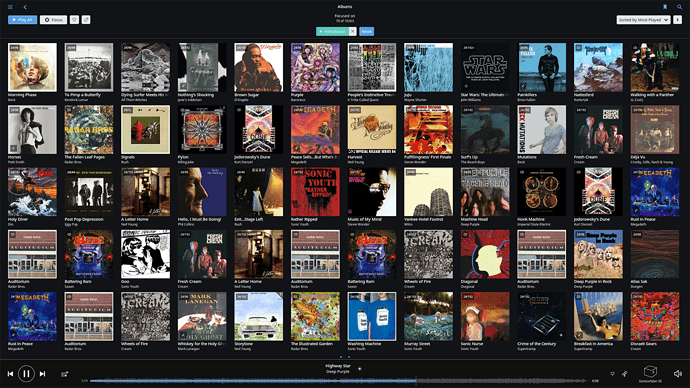Open the Harvest album cover
Image resolution: width=690 pixels, height=388 pixels.
pos(372,130)
